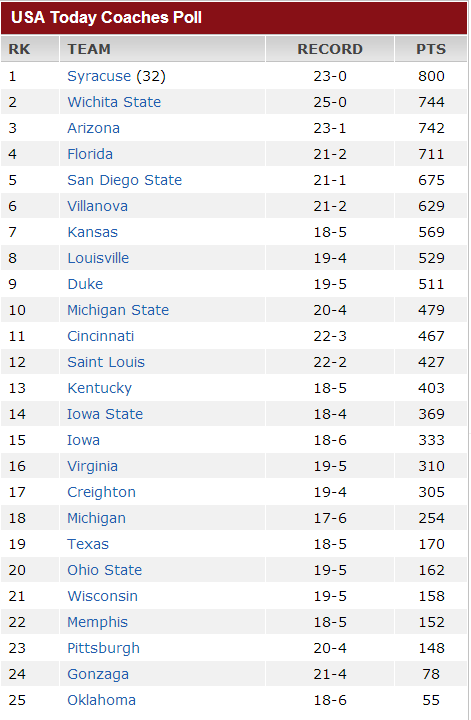471x720 pixels.
Task: Open the Florida team page link
Action: [90, 154]
